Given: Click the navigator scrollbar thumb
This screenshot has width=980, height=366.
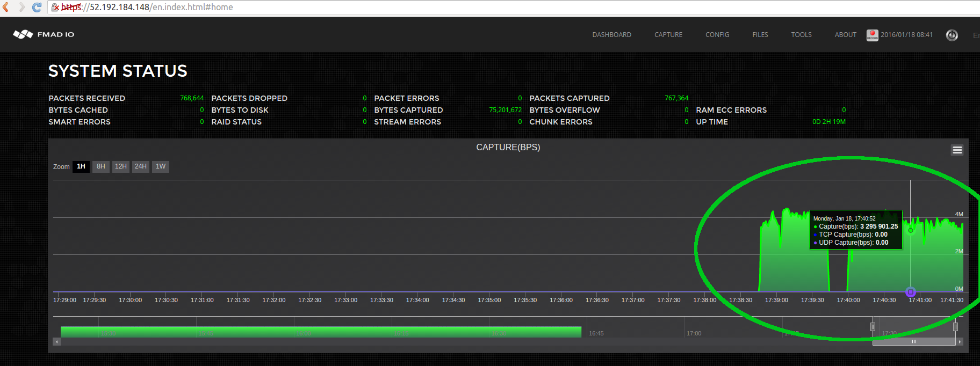Looking at the screenshot, I should (x=914, y=341).
